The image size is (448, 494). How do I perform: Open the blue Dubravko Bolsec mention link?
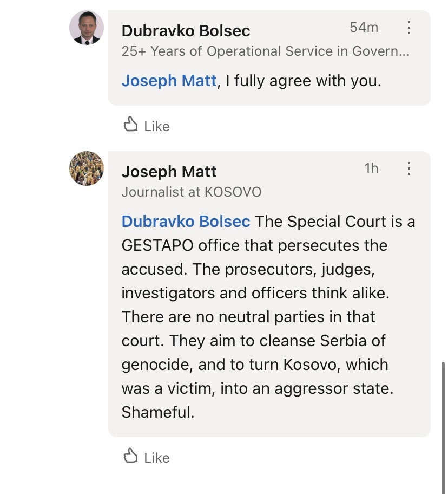[186, 222]
